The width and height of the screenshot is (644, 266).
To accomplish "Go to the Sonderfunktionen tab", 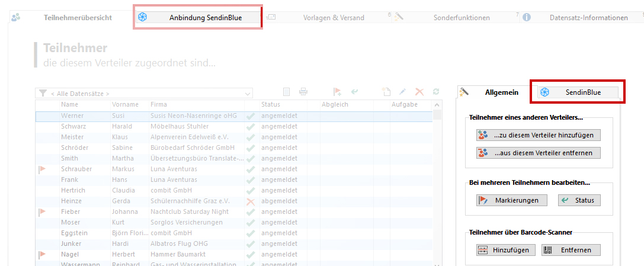I will pos(457,18).
